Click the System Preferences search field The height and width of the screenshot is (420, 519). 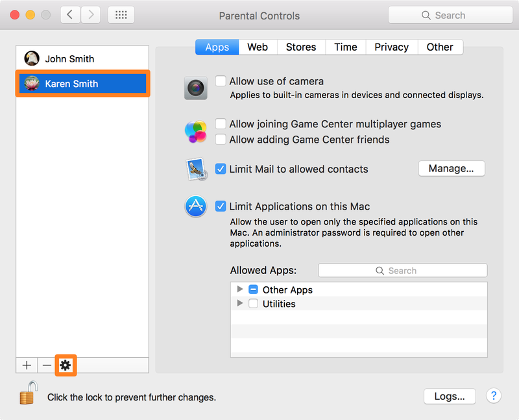(x=450, y=15)
